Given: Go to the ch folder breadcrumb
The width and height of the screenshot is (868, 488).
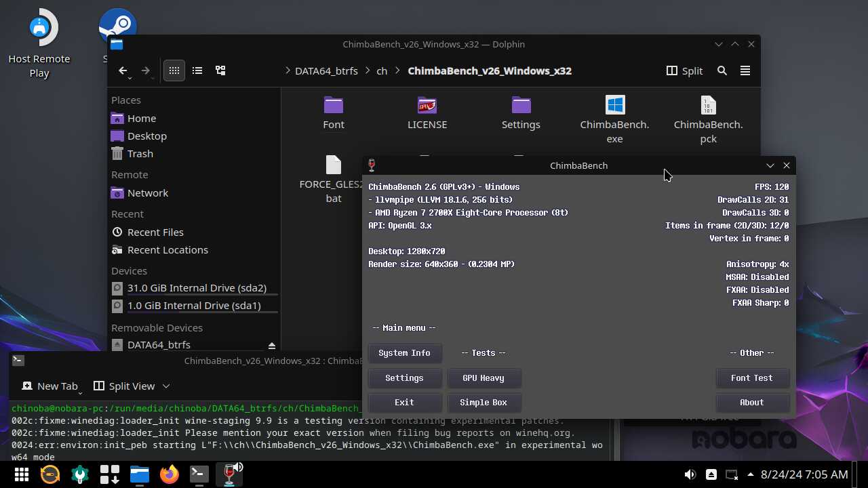Looking at the screenshot, I should pyautogui.click(x=382, y=70).
